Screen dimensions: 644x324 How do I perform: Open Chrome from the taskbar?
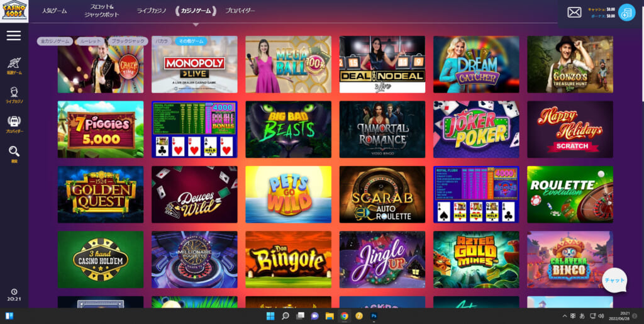(344, 316)
